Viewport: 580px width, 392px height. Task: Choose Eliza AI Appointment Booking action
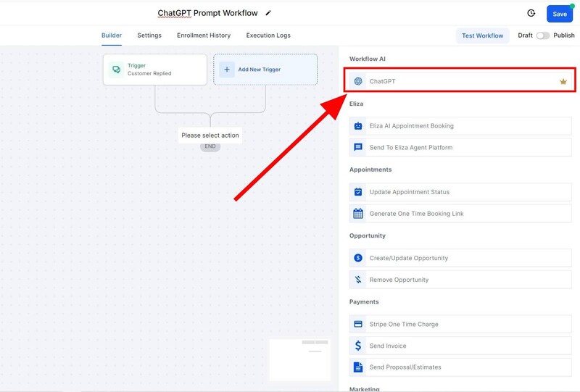(x=460, y=126)
